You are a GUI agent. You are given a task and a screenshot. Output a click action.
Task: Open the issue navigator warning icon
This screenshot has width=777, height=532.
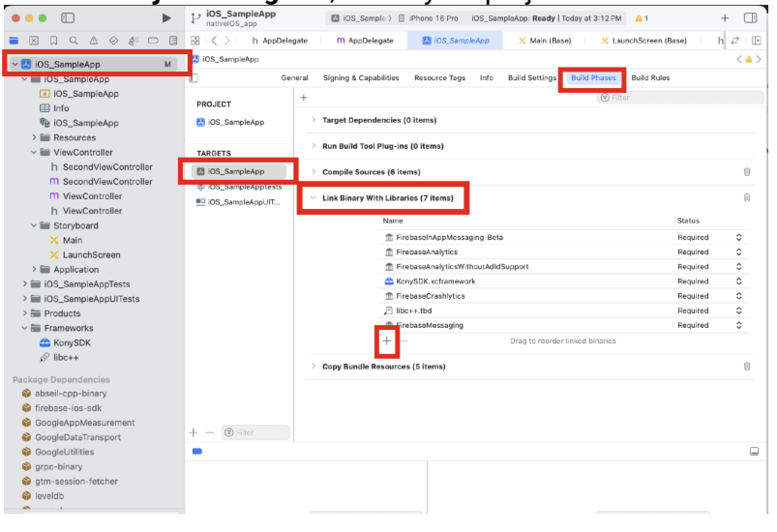[93, 41]
